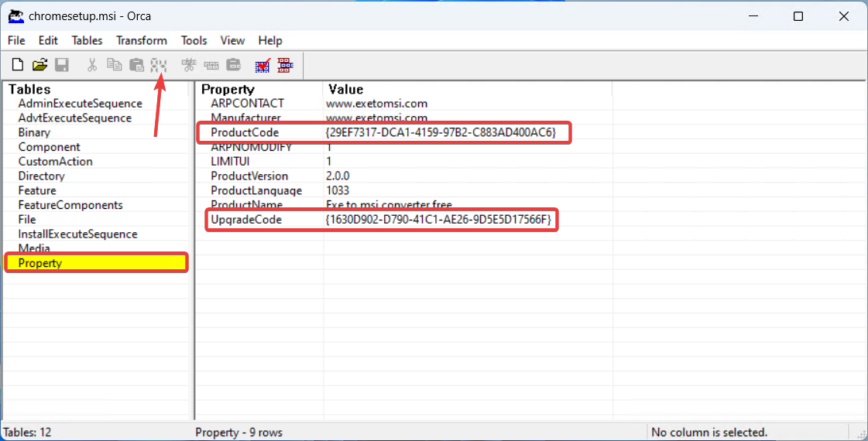The width and height of the screenshot is (868, 441).
Task: Click the 'Tables: 12' status bar entry
Action: tap(27, 432)
